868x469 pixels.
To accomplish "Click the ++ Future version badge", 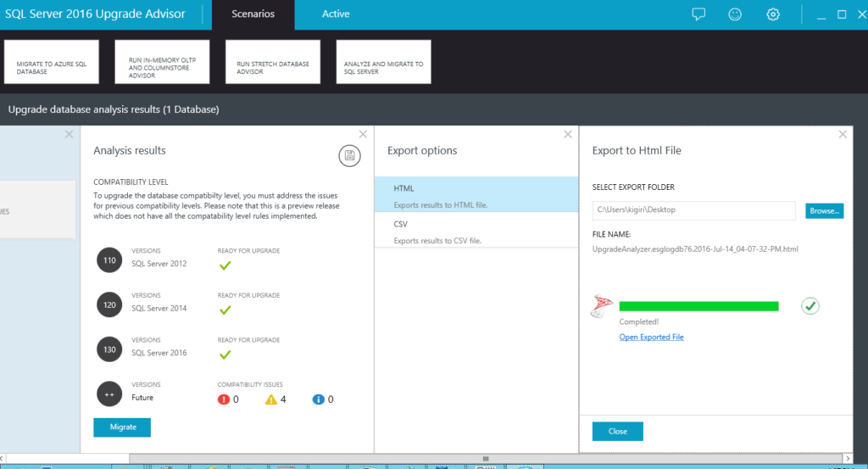I will point(109,394).
